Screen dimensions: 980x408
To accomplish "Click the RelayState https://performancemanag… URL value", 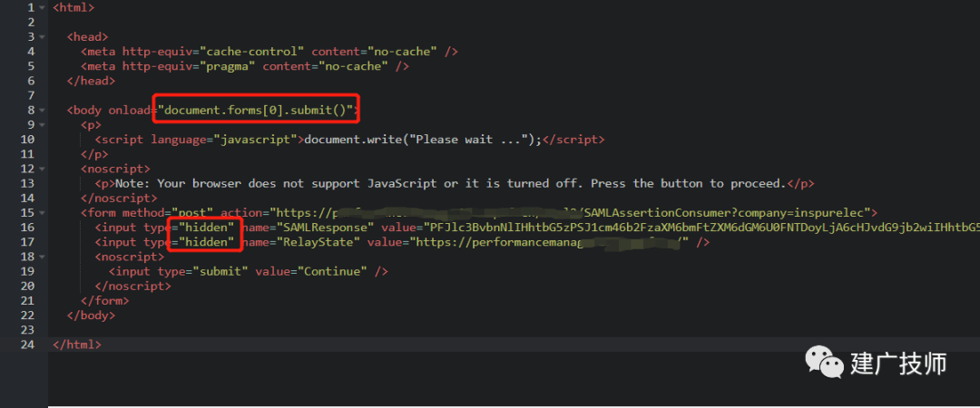I will [x=549, y=242].
